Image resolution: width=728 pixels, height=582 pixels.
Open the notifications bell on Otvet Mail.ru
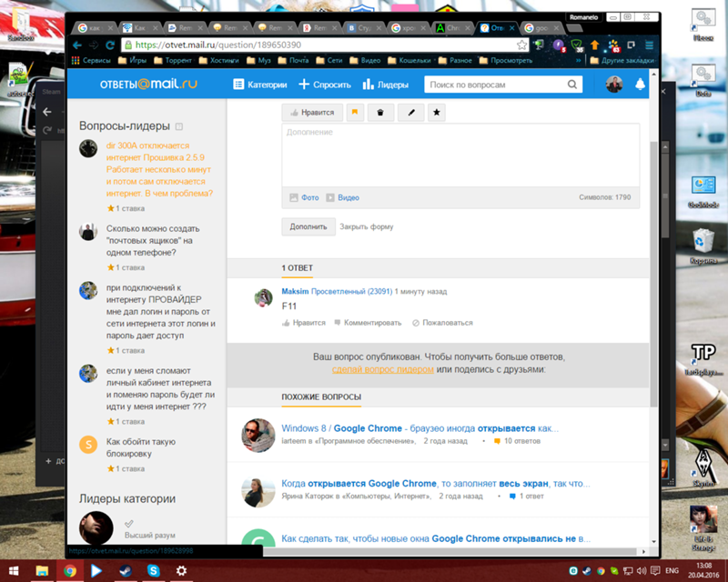[x=641, y=84]
